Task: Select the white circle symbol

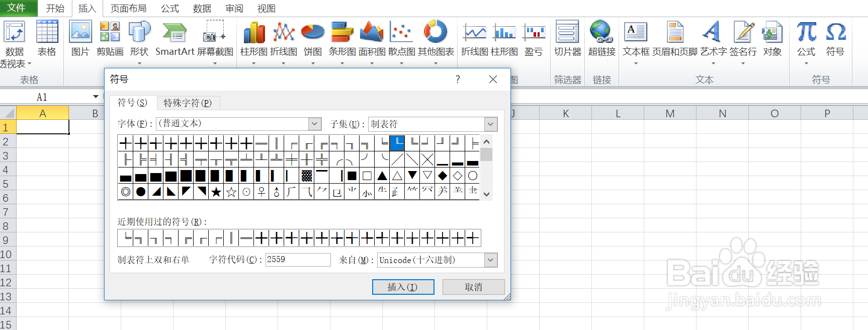Action: pyautogui.click(x=473, y=176)
